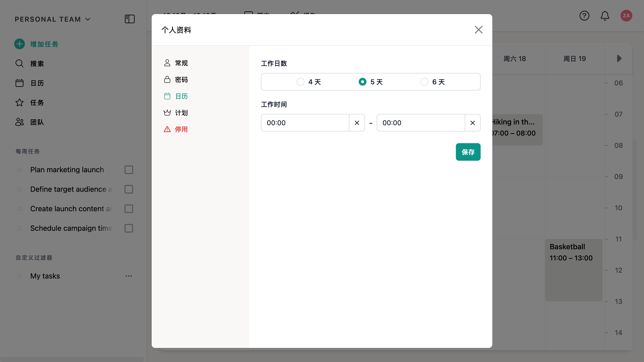Open the start work time picker
Screen dimensions: 644x362
point(305,123)
